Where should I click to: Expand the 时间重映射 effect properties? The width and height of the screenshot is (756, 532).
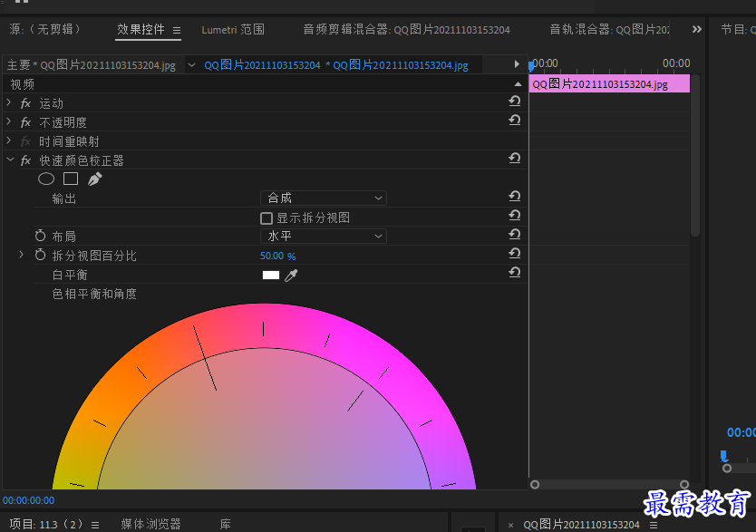coord(9,140)
